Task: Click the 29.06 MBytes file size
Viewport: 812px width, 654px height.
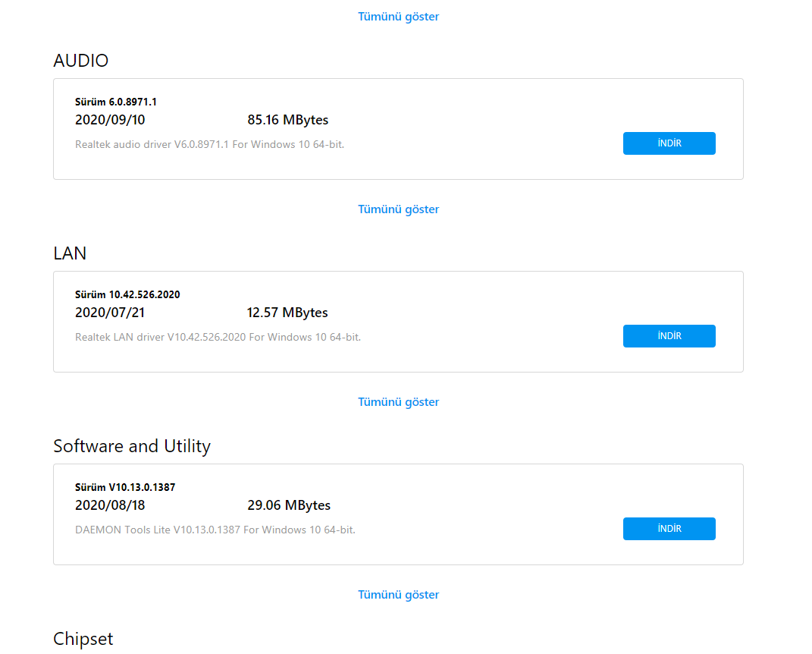Action: 289,505
